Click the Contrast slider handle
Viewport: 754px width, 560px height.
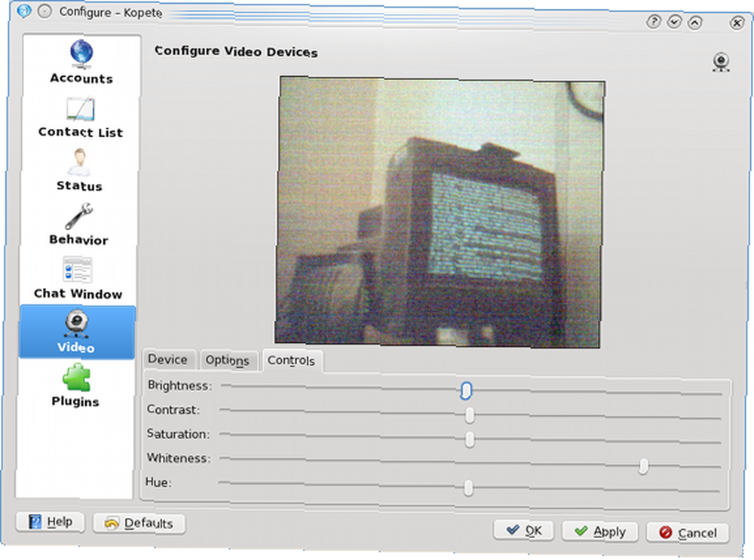coord(470,415)
